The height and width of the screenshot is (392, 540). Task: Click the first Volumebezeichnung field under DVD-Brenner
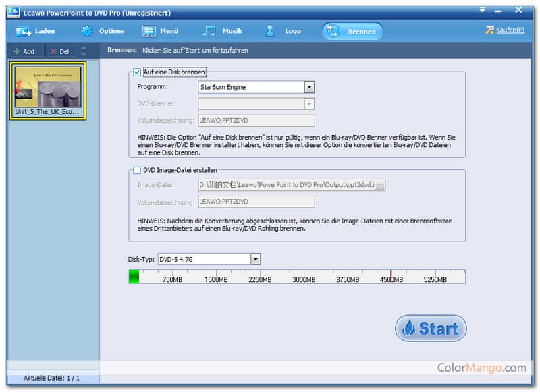pos(256,121)
